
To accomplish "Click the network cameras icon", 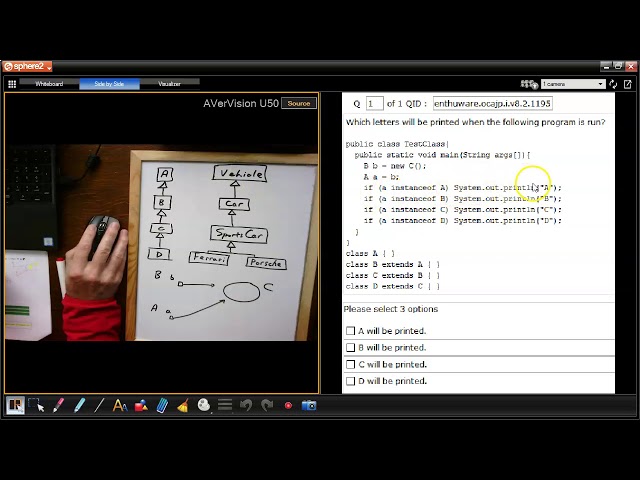I will [529, 84].
